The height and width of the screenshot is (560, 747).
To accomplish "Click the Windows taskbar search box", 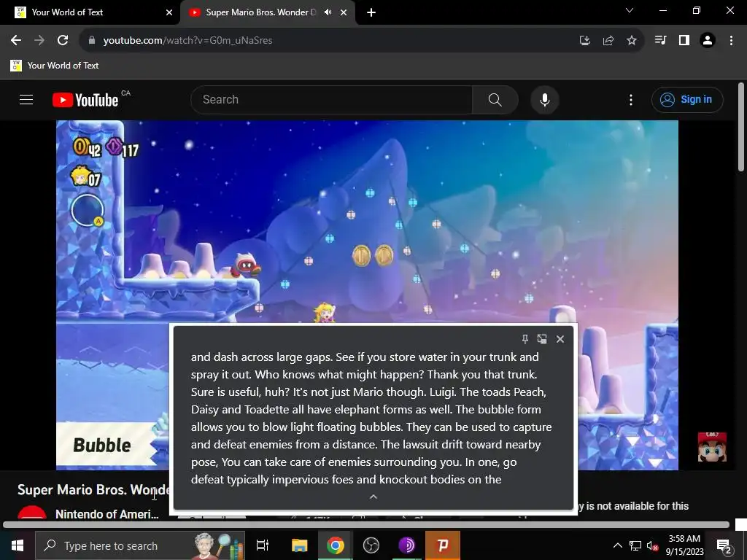I will (x=140, y=545).
